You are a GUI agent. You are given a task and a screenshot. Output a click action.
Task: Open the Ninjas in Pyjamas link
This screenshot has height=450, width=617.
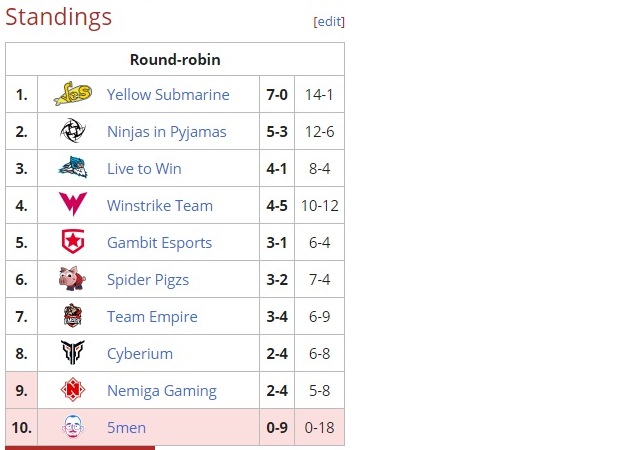[167, 132]
